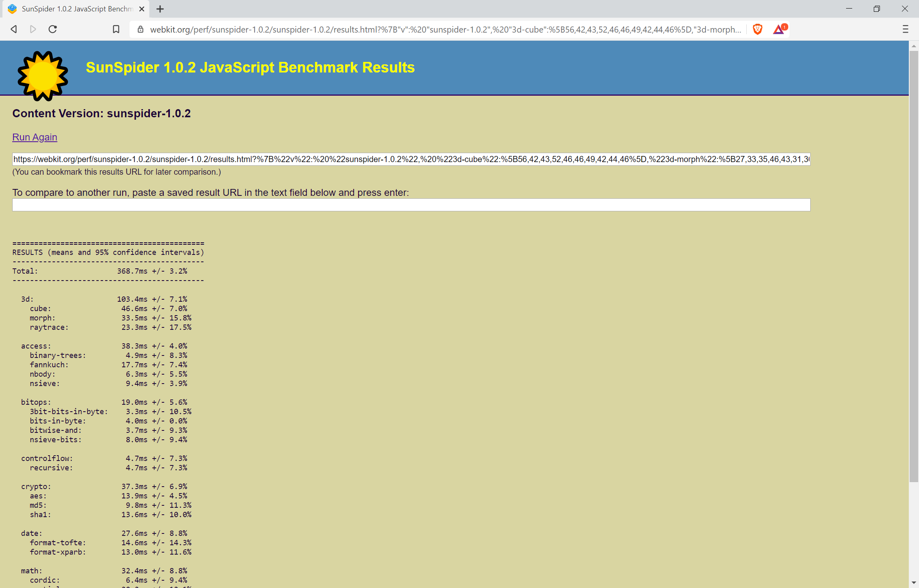Screen dimensions: 919x588
Task: Click the page scrollbar down arrow
Action: coord(914,583)
